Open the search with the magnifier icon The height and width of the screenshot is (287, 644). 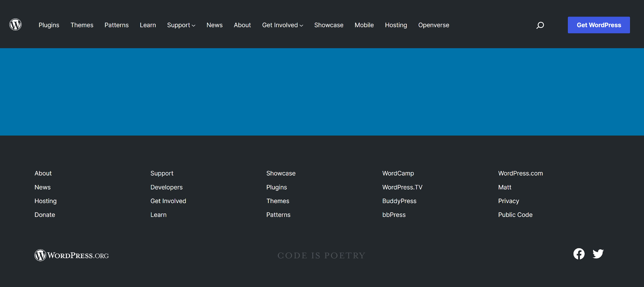(540, 25)
